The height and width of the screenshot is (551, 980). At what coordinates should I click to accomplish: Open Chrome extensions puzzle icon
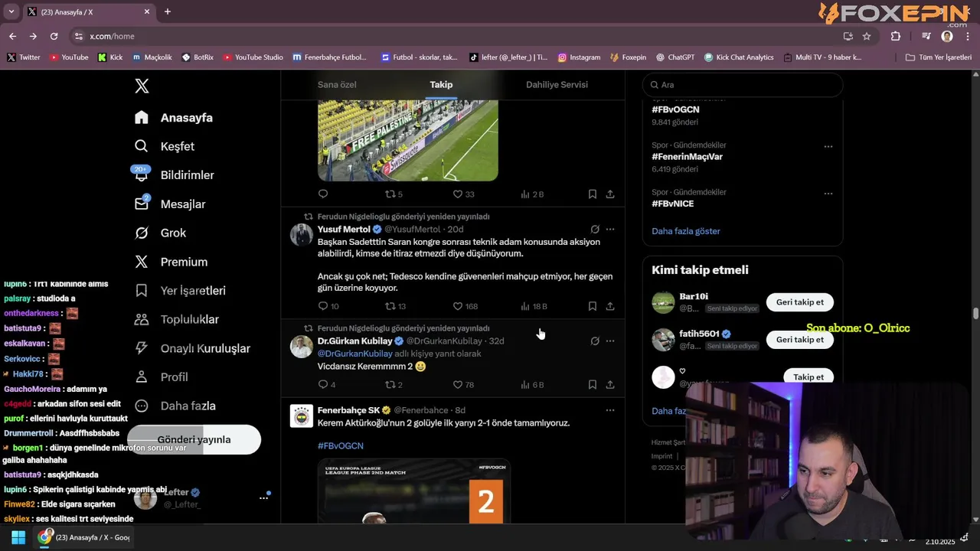tap(896, 36)
